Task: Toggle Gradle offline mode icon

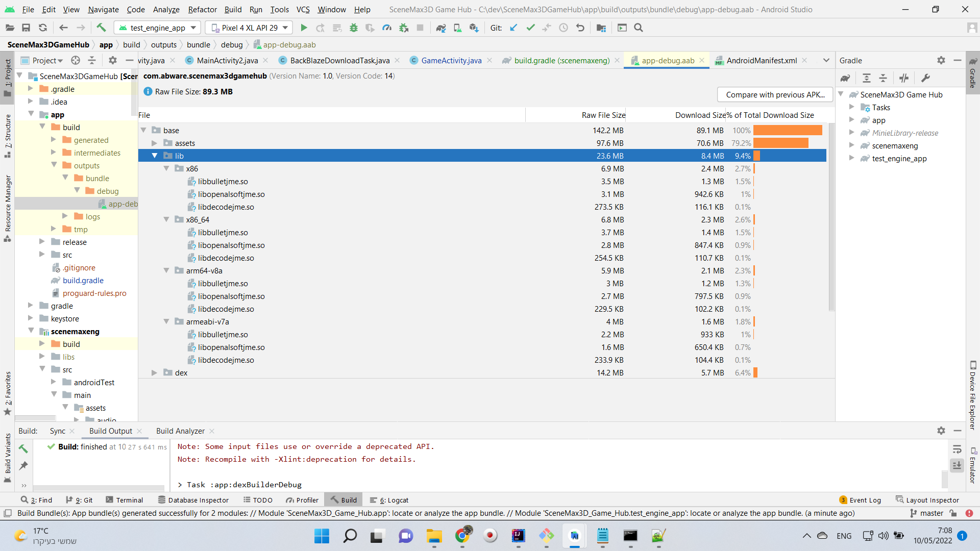Action: 904,78
